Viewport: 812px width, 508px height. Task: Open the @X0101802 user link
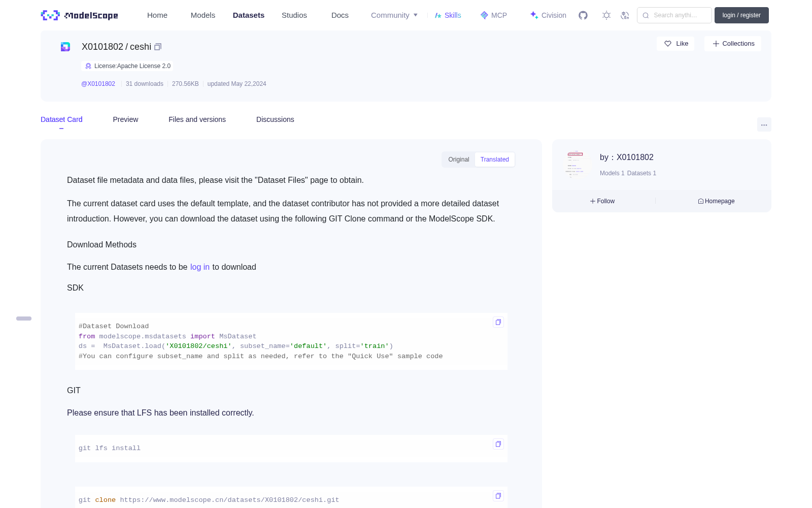(x=98, y=84)
